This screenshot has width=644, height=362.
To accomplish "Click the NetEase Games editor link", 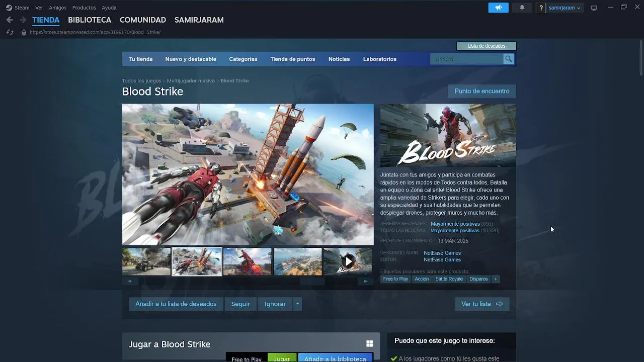I will pos(442,260).
